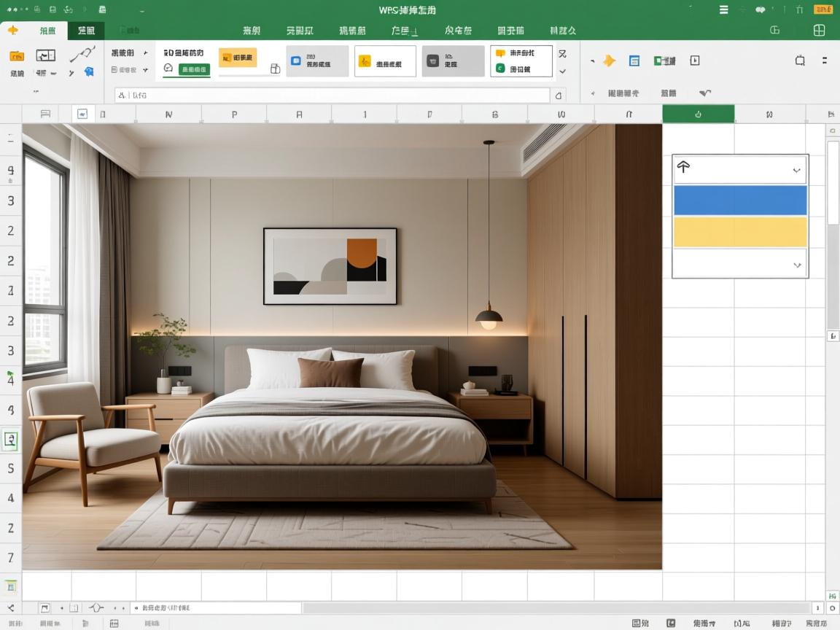This screenshot has height=630, width=840.
Task: Click the orange button at title bar right
Action: (822, 9)
